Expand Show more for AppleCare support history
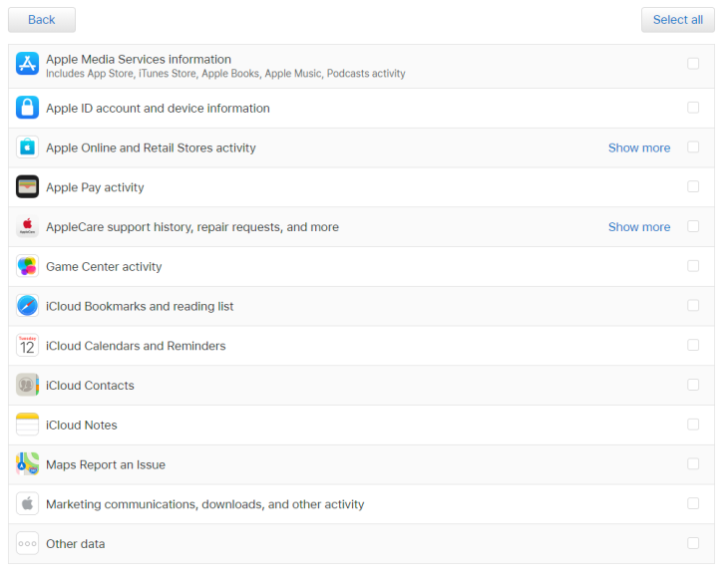The image size is (728, 574). [x=638, y=227]
